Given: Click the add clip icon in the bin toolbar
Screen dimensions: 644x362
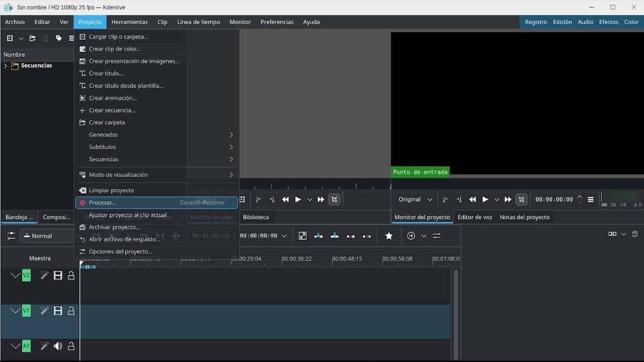Looking at the screenshot, I should [x=10, y=38].
